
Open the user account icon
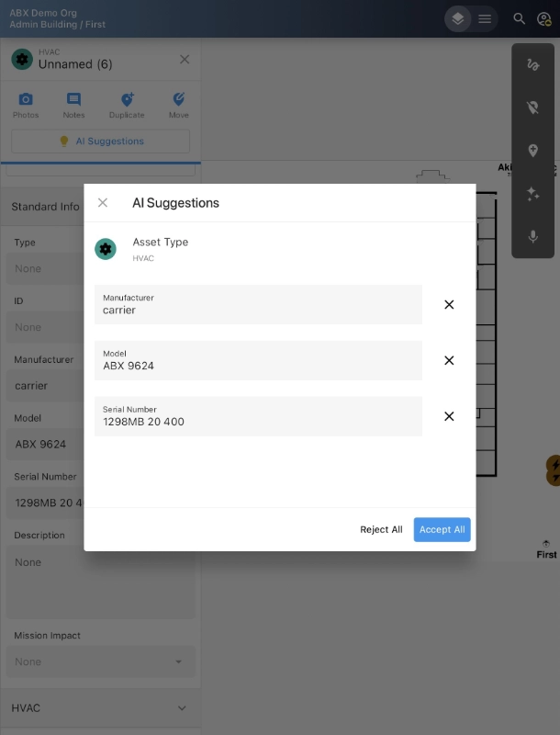pos(543,18)
